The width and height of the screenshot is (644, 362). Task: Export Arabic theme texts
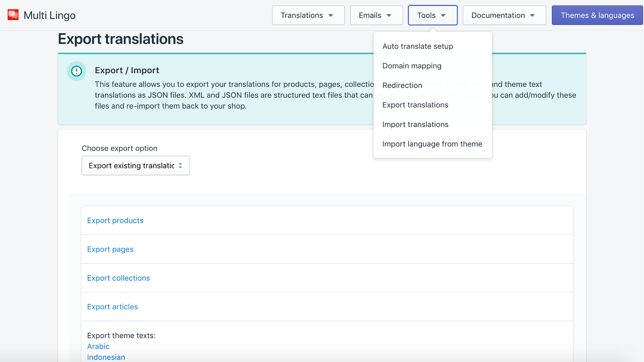pos(98,346)
